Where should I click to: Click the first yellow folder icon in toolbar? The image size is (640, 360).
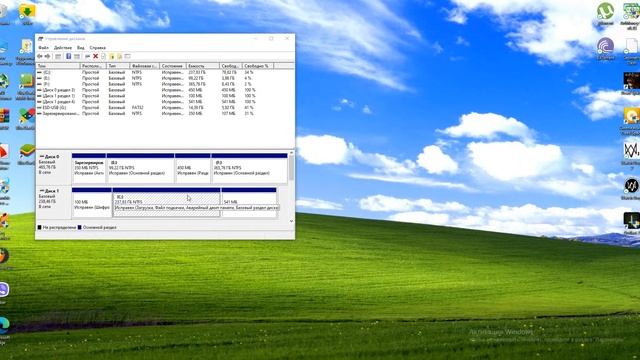click(x=111, y=56)
